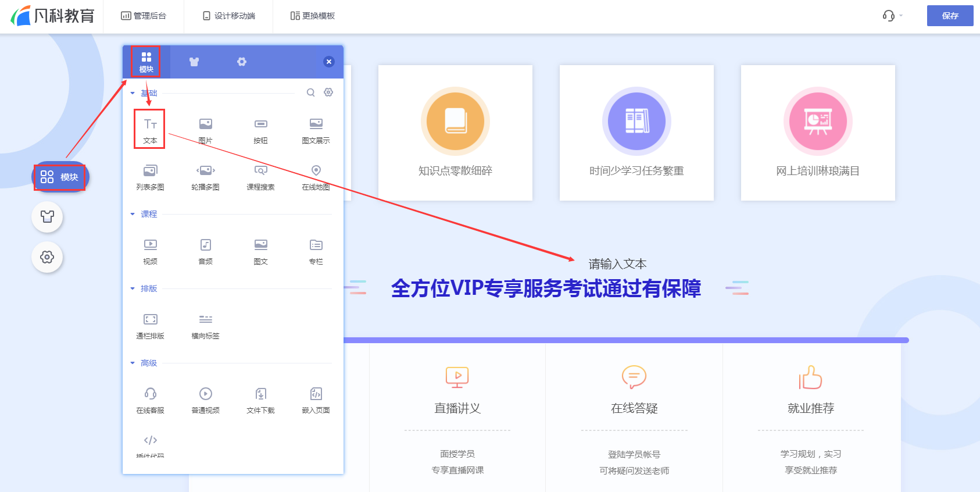Close the module panel
Viewport: 980px width, 492px height.
coord(329,62)
